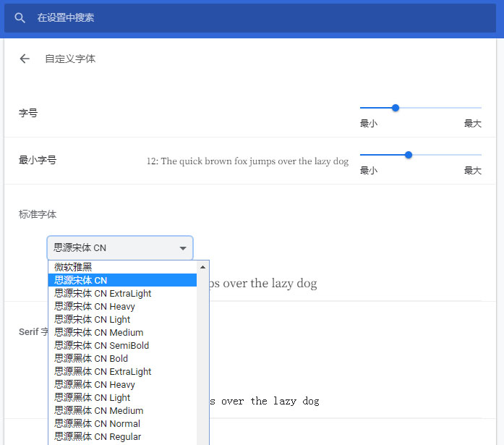The height and width of the screenshot is (445, 504).
Task: Select 思源黑体 CN Regular option
Action: pyautogui.click(x=122, y=436)
